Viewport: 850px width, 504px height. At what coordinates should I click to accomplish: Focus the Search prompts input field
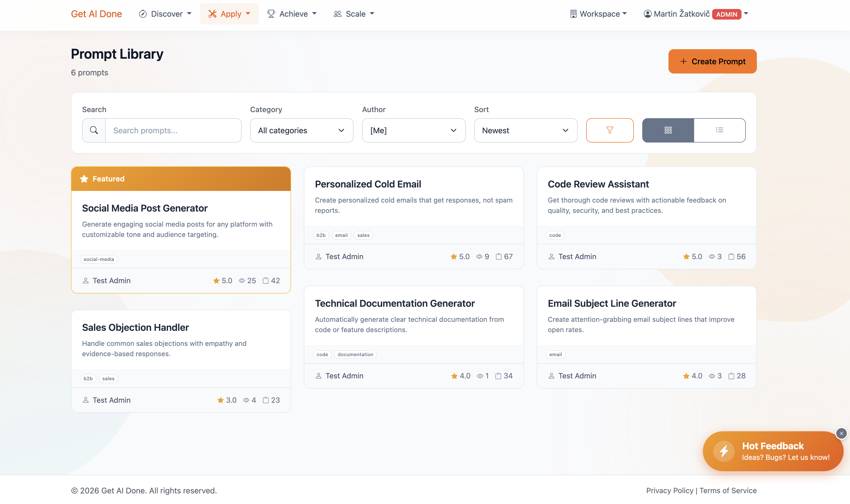pos(173,130)
